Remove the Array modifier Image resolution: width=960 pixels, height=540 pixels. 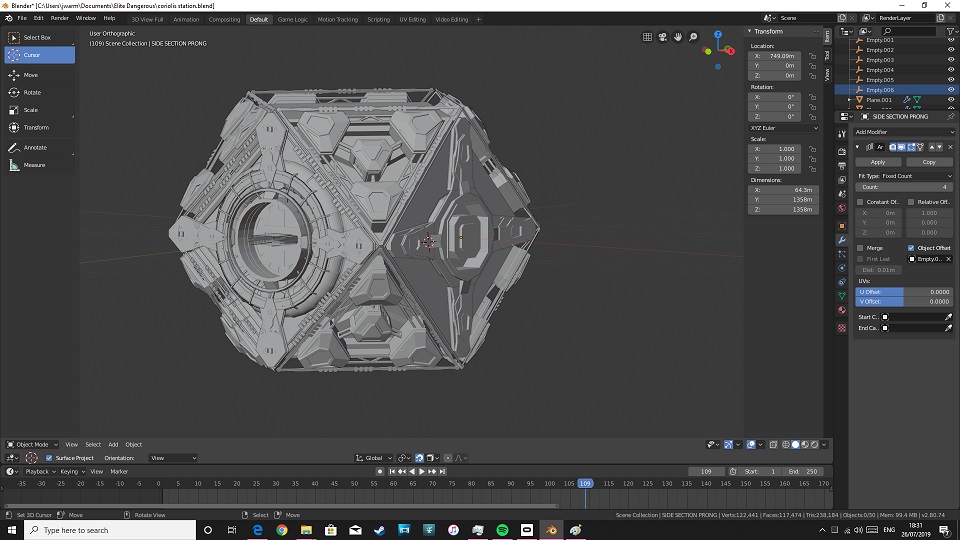click(950, 147)
